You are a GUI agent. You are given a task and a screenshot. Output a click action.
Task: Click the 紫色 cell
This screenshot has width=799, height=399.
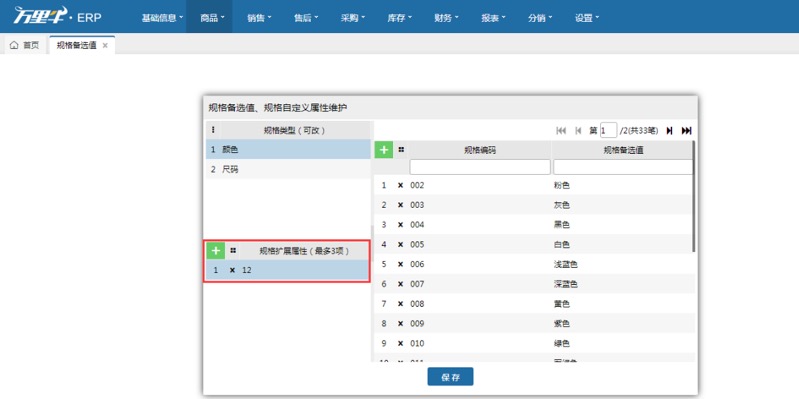562,324
